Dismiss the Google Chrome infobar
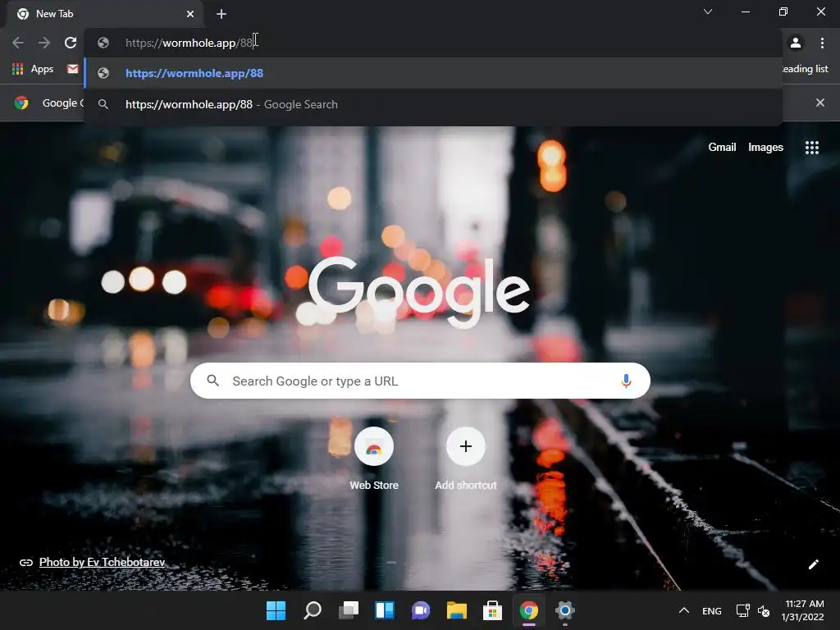Viewport: 840px width, 630px height. (820, 103)
